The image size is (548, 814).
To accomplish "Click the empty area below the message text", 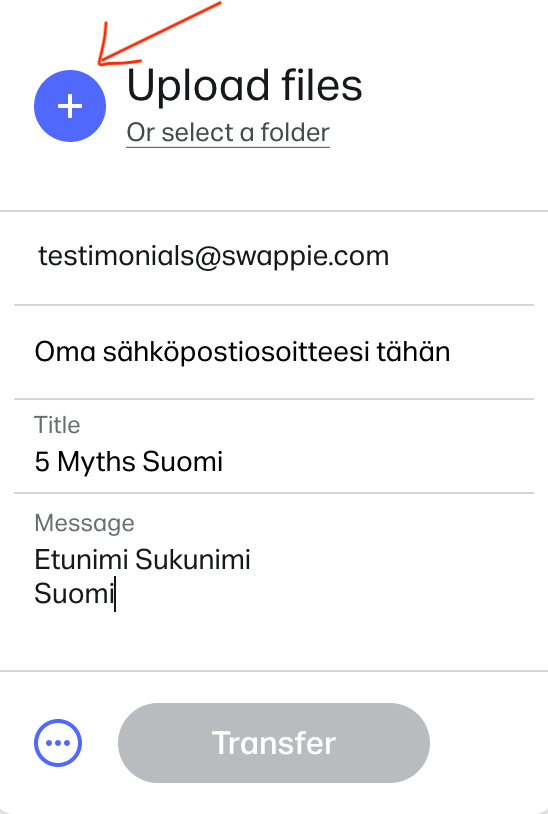I will click(x=274, y=641).
